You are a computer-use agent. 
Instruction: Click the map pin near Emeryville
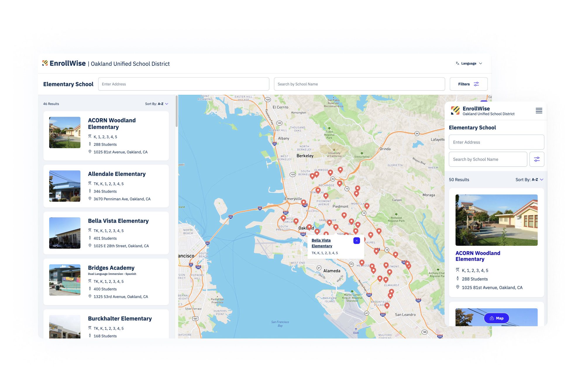tap(304, 202)
